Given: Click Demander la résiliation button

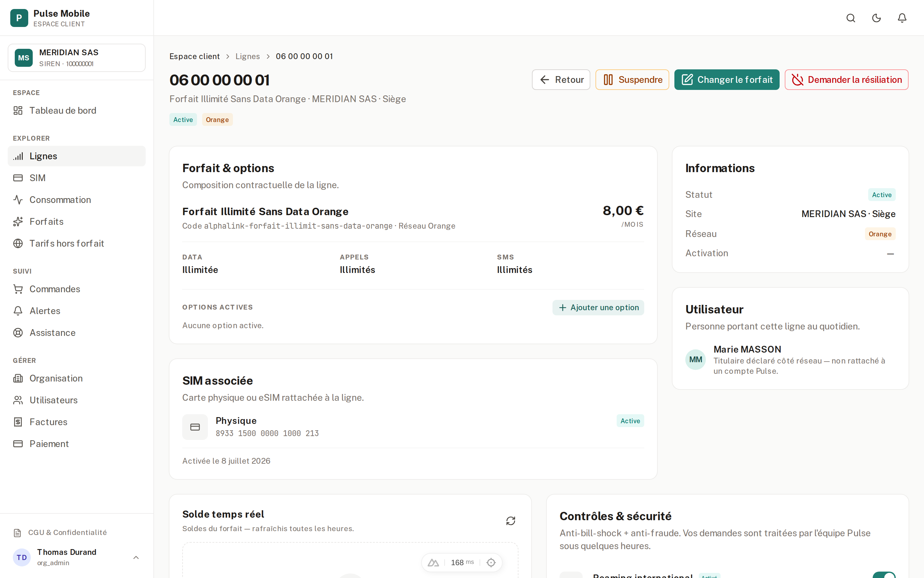Looking at the screenshot, I should [846, 80].
